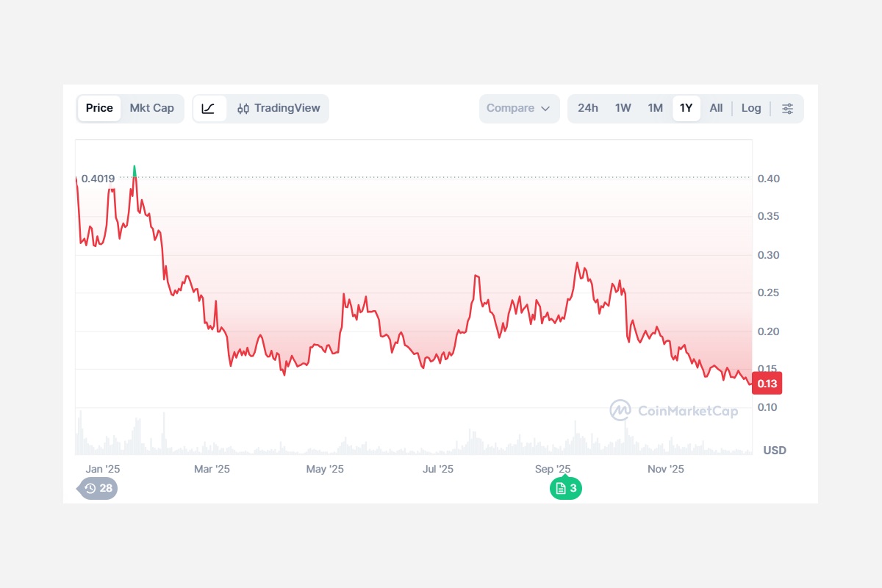Choose the 1M time range
Image resolution: width=882 pixels, height=588 pixels.
656,109
